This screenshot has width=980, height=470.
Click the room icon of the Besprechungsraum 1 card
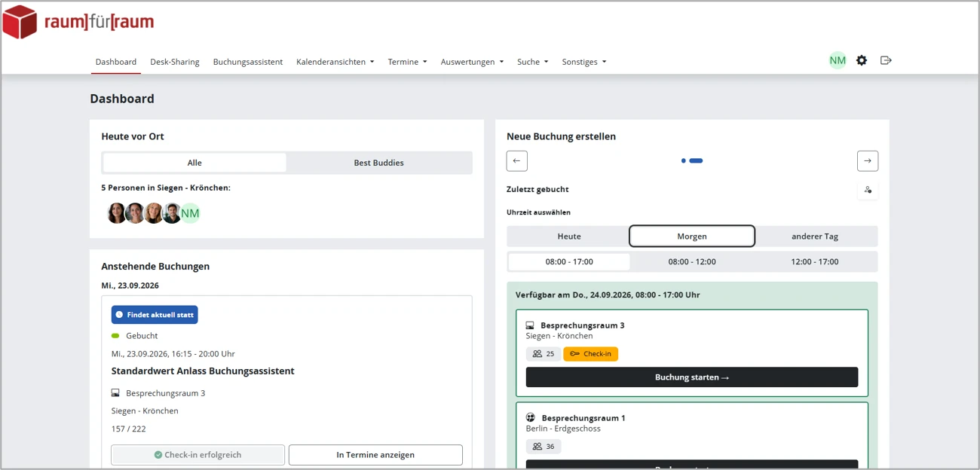point(530,417)
